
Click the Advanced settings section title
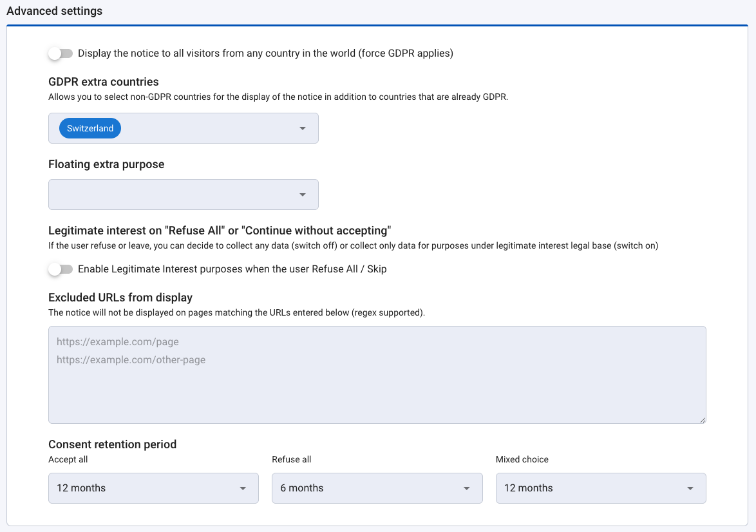point(54,11)
